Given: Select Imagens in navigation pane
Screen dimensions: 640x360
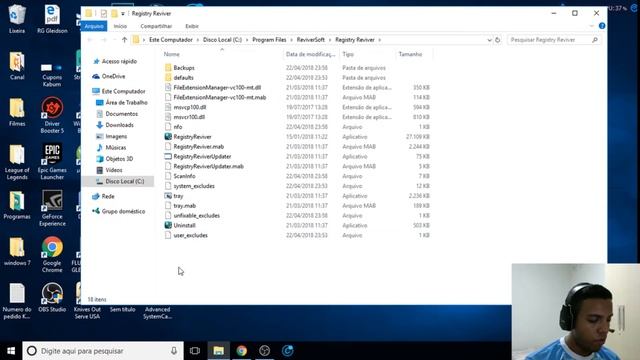Looking at the screenshot, I should (x=116, y=136).
